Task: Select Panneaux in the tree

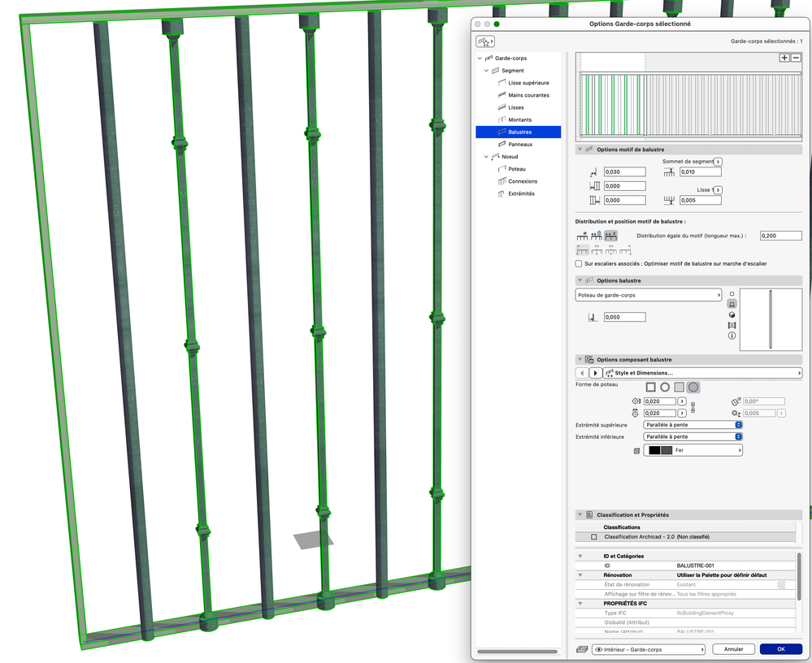Action: coord(520,145)
